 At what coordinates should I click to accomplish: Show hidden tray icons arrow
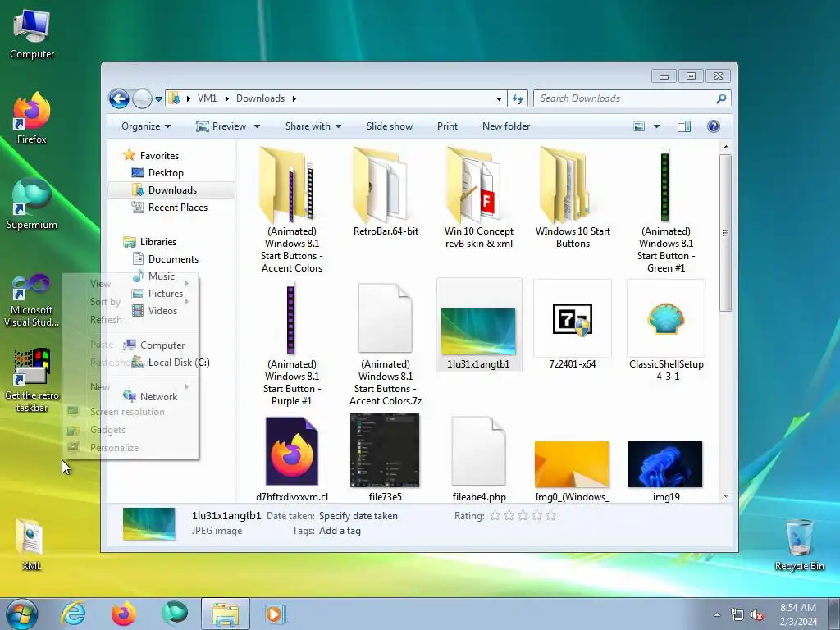coord(717,615)
